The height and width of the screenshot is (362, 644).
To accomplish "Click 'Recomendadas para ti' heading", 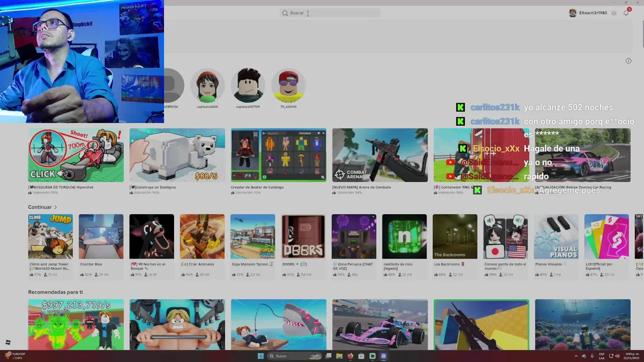I will 55,292.
